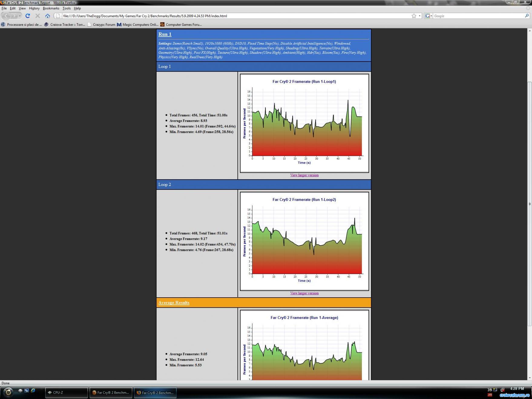The image size is (532, 399).
Task: Reload the benchmark report page
Action: [28, 16]
